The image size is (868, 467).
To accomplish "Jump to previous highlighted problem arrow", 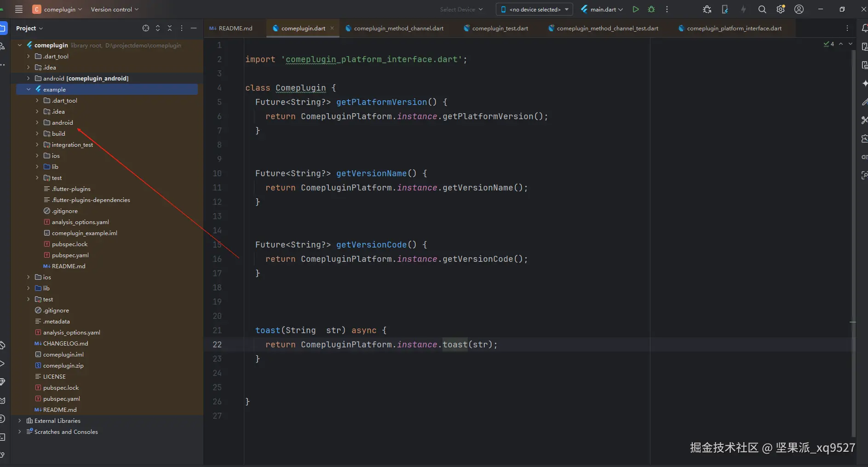I will pos(841,44).
